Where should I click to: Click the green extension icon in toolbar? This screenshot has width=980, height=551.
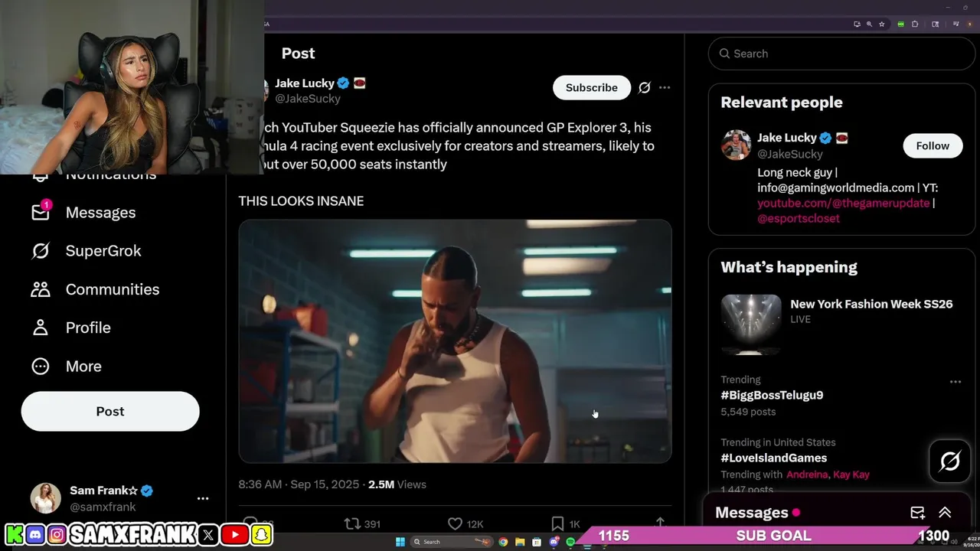click(x=900, y=24)
